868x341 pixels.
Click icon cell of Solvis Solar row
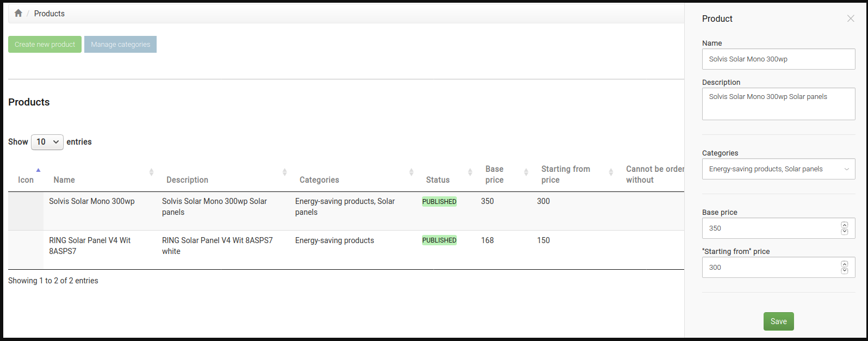pyautogui.click(x=26, y=211)
